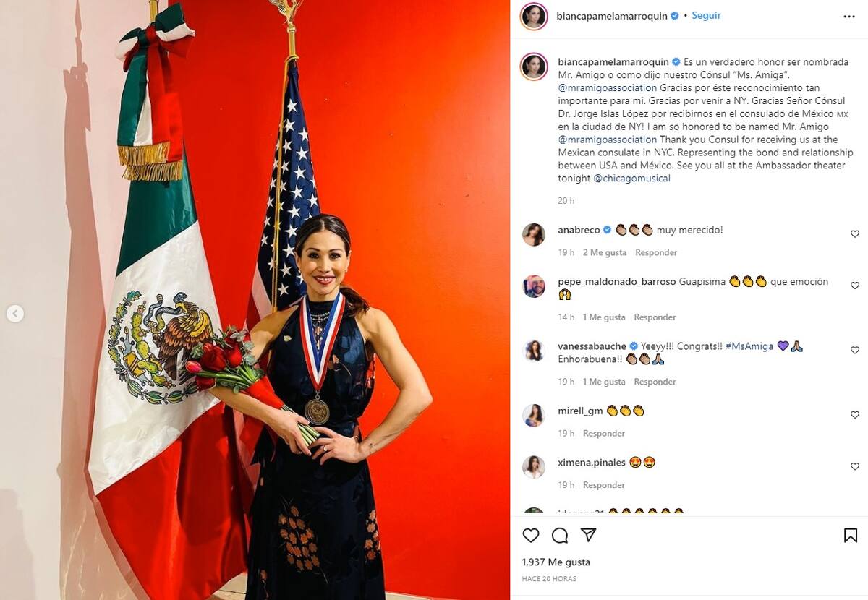Open vanessabauche's profile avatar

(534, 351)
